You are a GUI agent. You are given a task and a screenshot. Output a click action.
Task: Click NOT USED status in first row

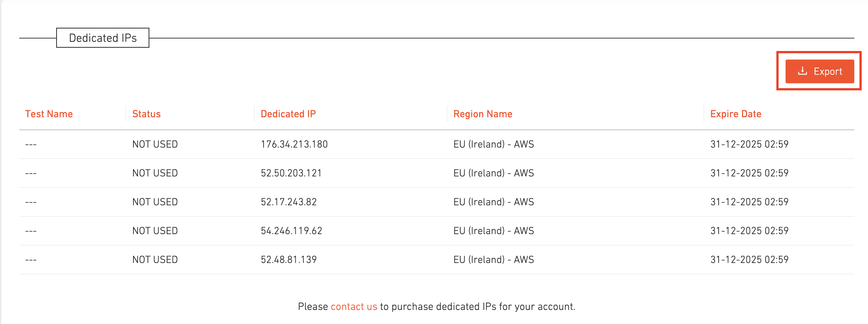pyautogui.click(x=155, y=144)
